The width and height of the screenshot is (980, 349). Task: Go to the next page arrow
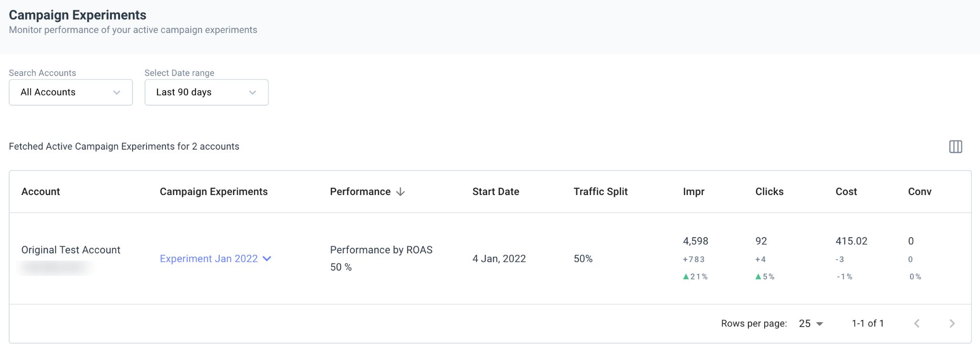(x=952, y=324)
